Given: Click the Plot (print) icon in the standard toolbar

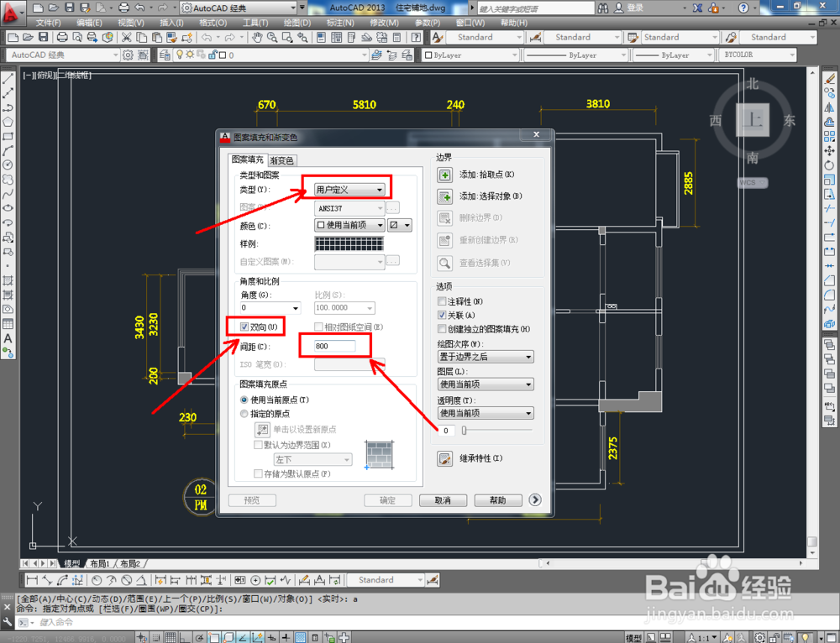Looking at the screenshot, I should pos(62,37).
